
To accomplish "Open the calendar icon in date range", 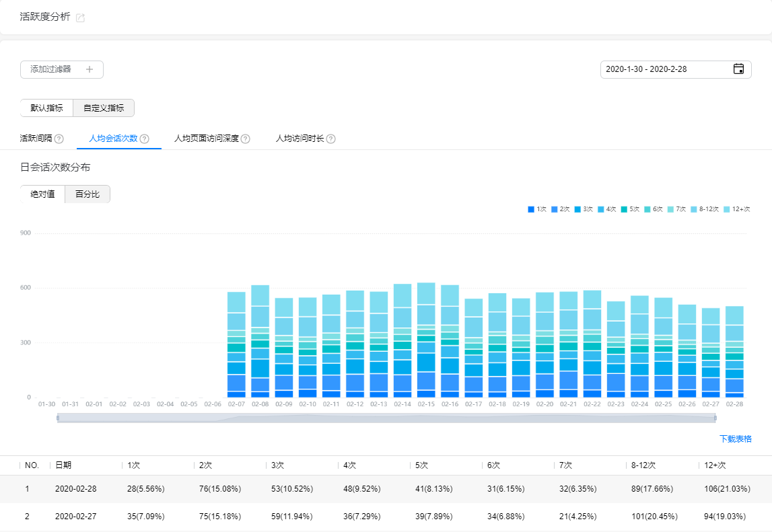I will 738,69.
